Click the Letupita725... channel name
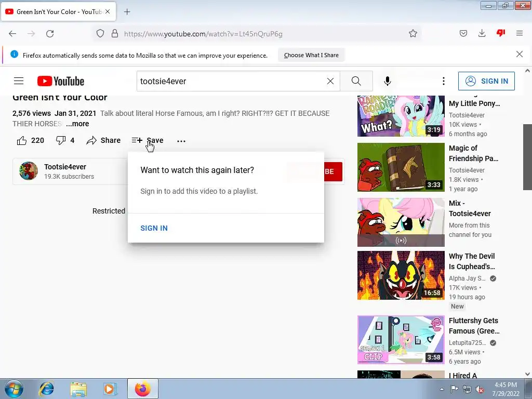The width and height of the screenshot is (532, 399). pos(467,343)
